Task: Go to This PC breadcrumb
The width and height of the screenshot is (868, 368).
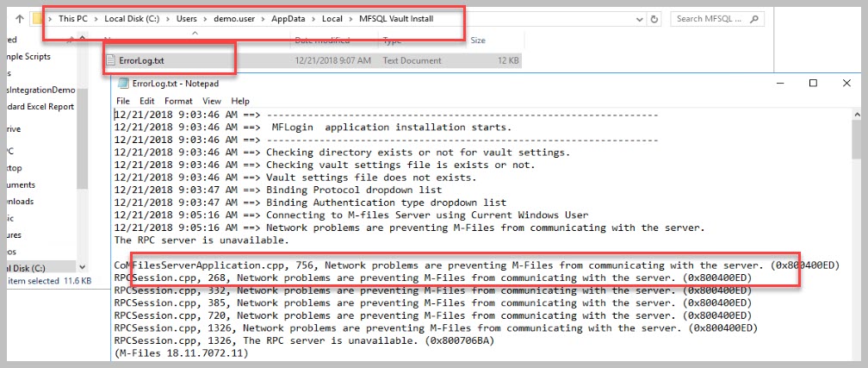Action: click(x=73, y=19)
